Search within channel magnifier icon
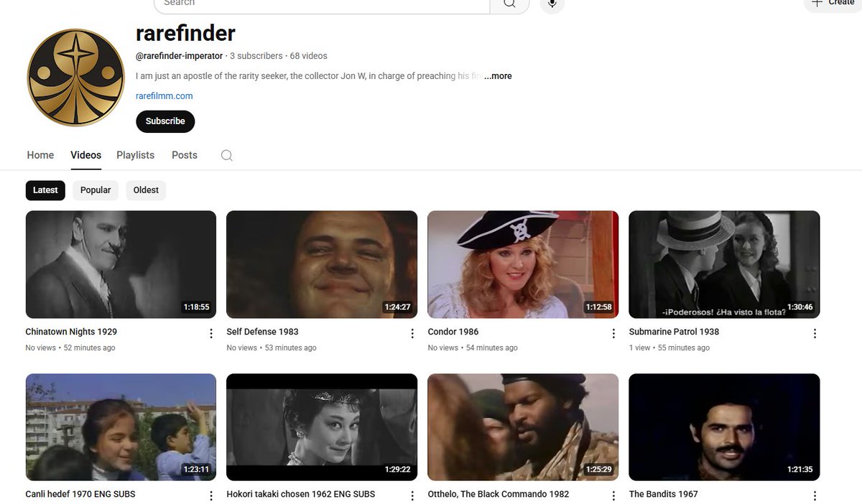 click(227, 155)
